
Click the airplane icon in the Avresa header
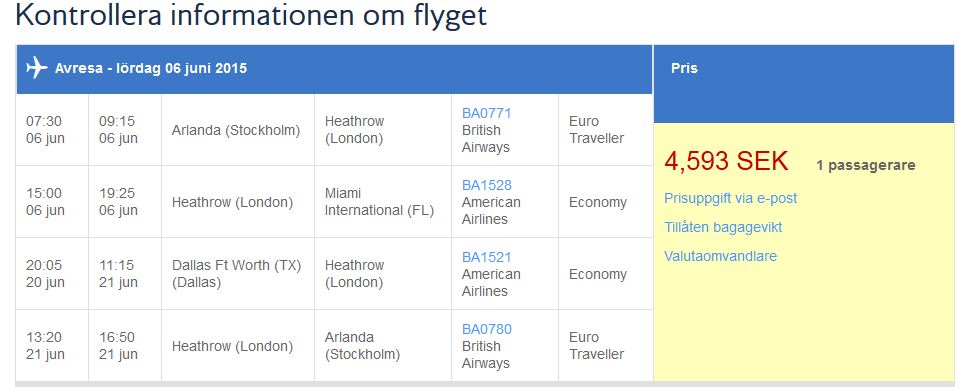37,68
